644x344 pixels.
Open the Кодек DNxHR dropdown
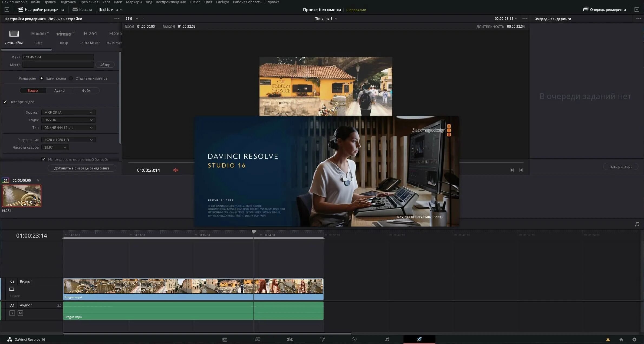pyautogui.click(x=68, y=120)
